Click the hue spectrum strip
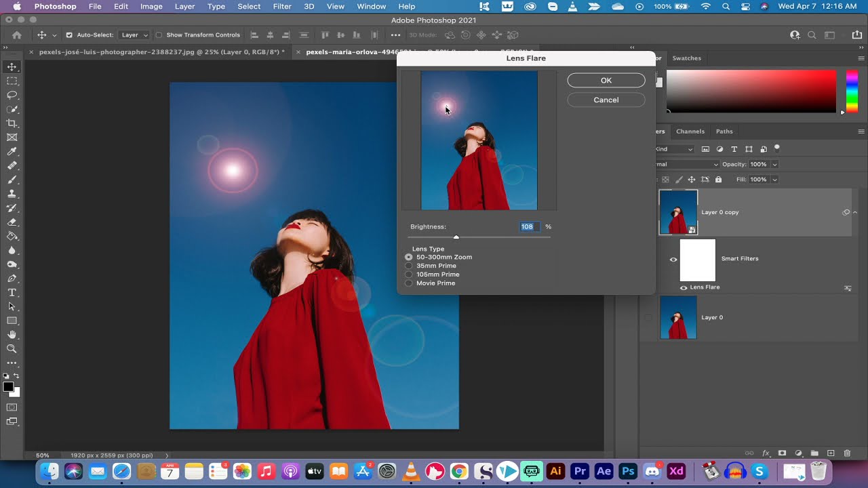 click(x=851, y=90)
